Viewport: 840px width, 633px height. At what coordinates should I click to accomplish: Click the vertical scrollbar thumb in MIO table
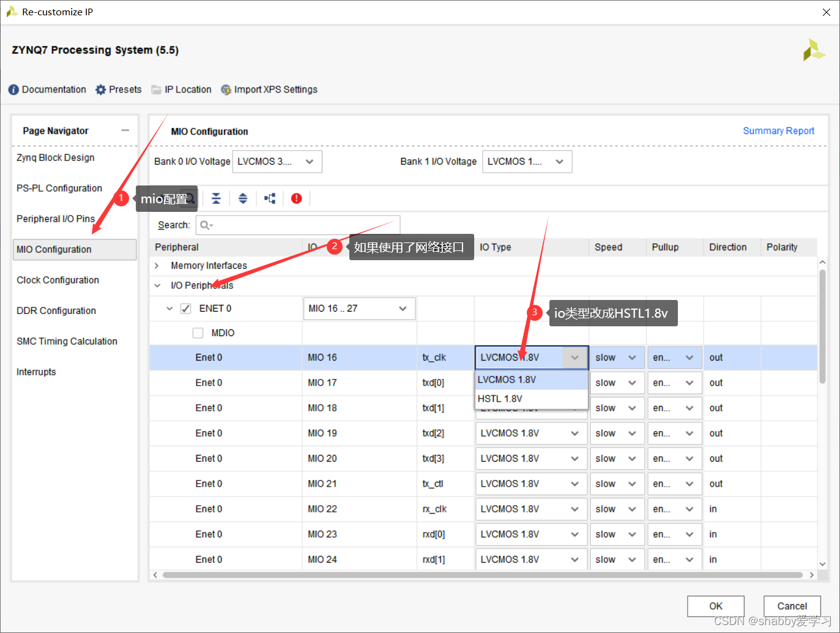tap(822, 326)
